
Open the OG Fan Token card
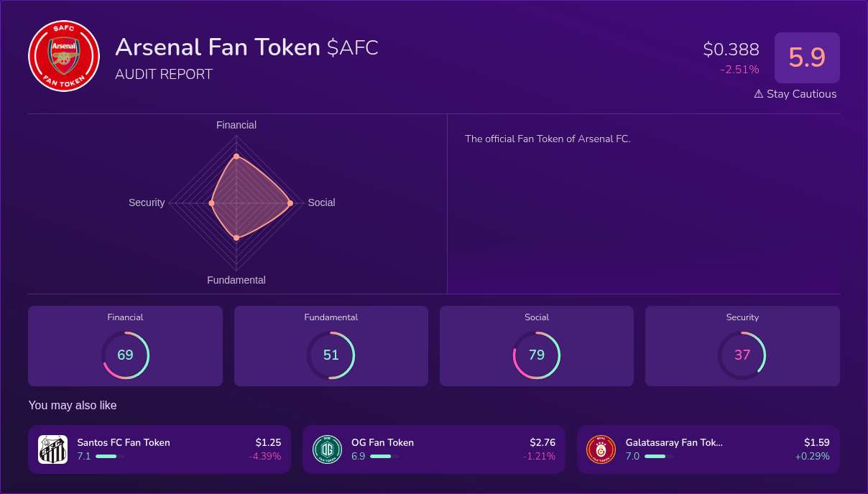tap(433, 449)
